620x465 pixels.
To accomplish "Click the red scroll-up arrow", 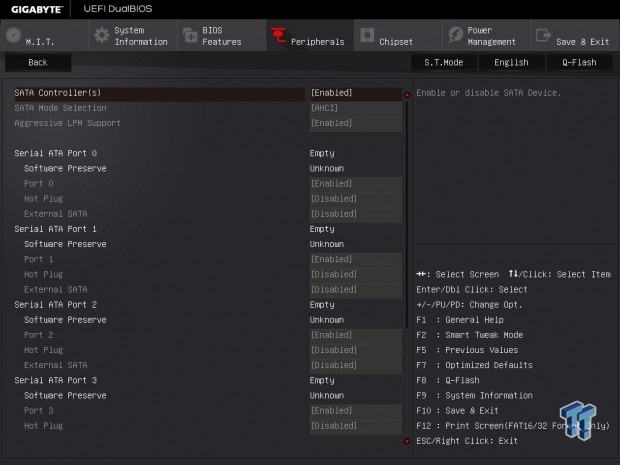I will point(407,95).
